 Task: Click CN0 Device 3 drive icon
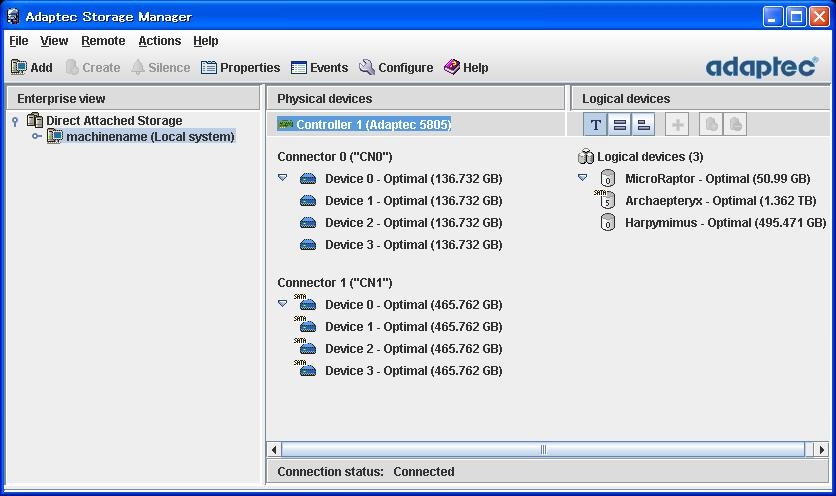coord(308,245)
